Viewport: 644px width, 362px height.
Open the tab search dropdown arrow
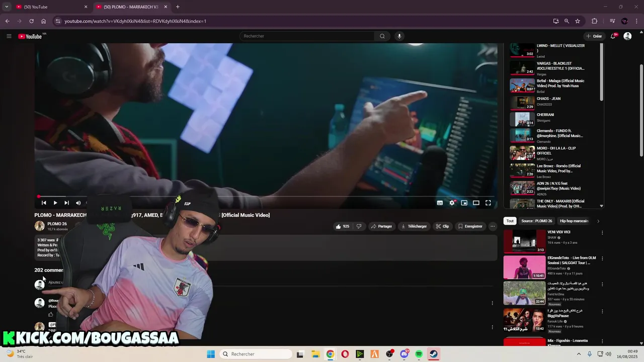coord(7,7)
